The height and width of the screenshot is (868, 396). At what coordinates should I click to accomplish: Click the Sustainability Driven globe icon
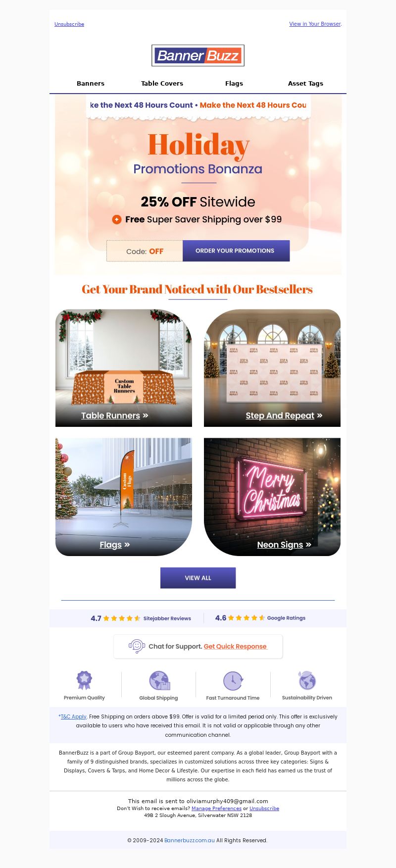(307, 680)
